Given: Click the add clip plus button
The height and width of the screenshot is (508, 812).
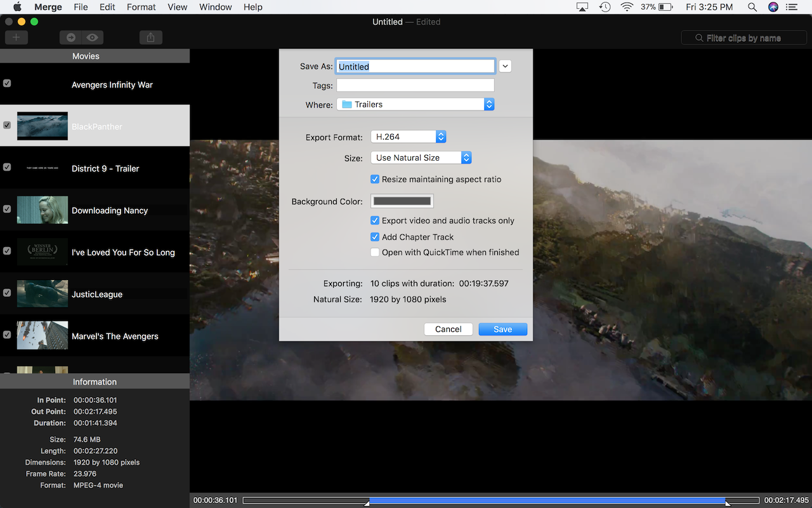Looking at the screenshot, I should [16, 37].
